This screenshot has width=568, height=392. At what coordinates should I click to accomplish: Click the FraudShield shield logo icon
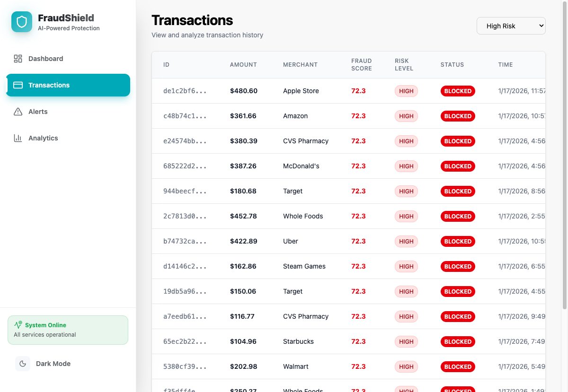(22, 22)
